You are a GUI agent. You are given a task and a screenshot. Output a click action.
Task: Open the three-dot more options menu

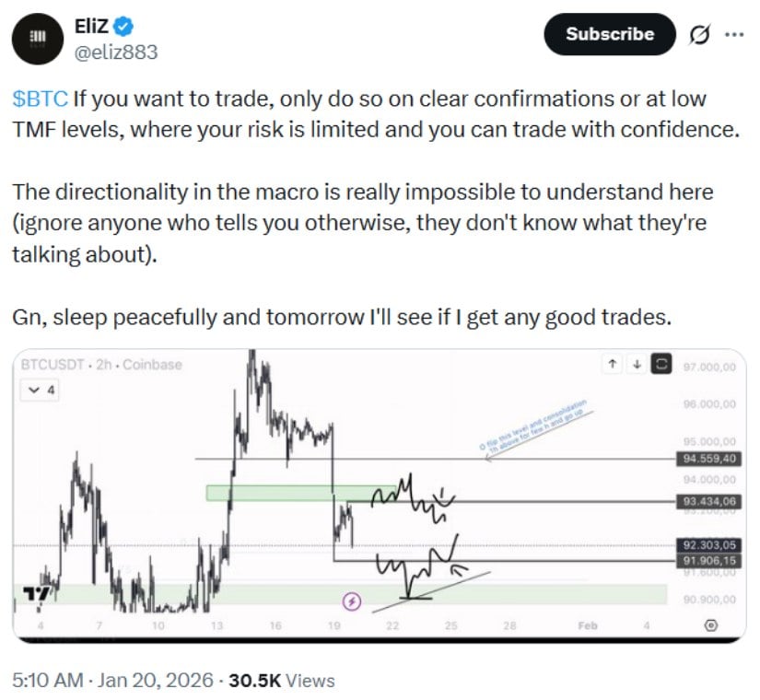click(x=733, y=35)
